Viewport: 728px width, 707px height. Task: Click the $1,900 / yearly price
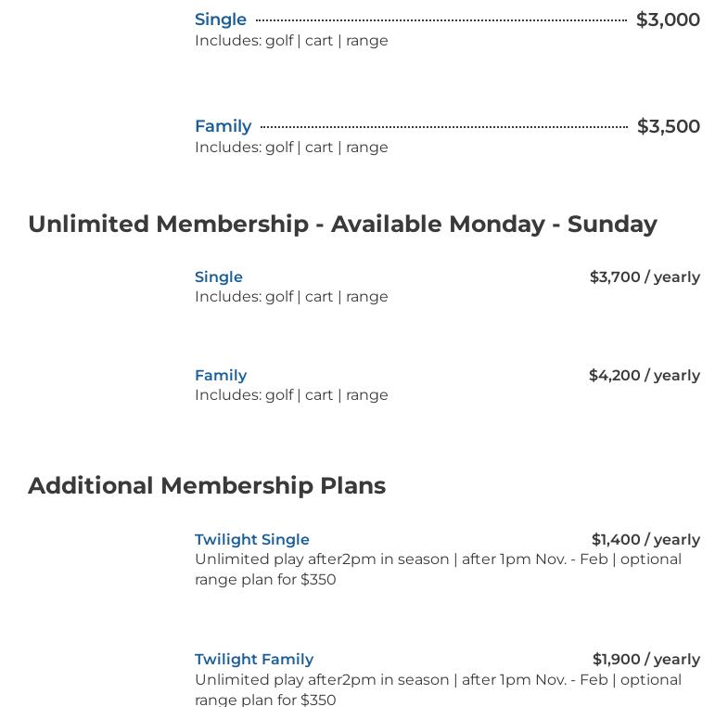[x=645, y=659]
